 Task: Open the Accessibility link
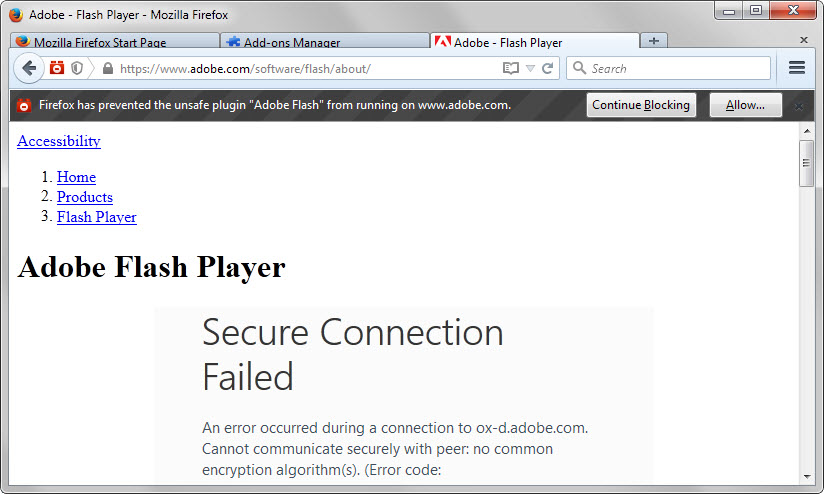tap(59, 141)
